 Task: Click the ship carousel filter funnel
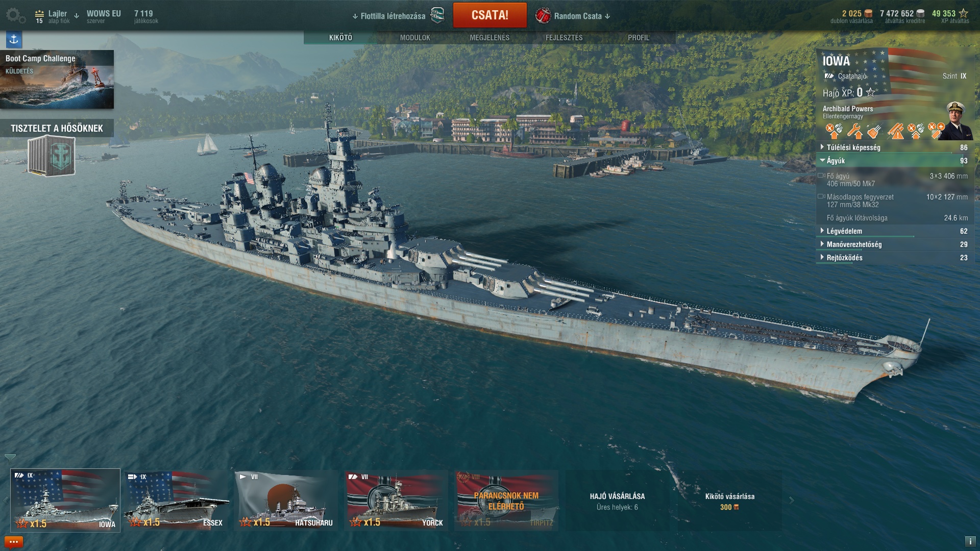(x=10, y=458)
